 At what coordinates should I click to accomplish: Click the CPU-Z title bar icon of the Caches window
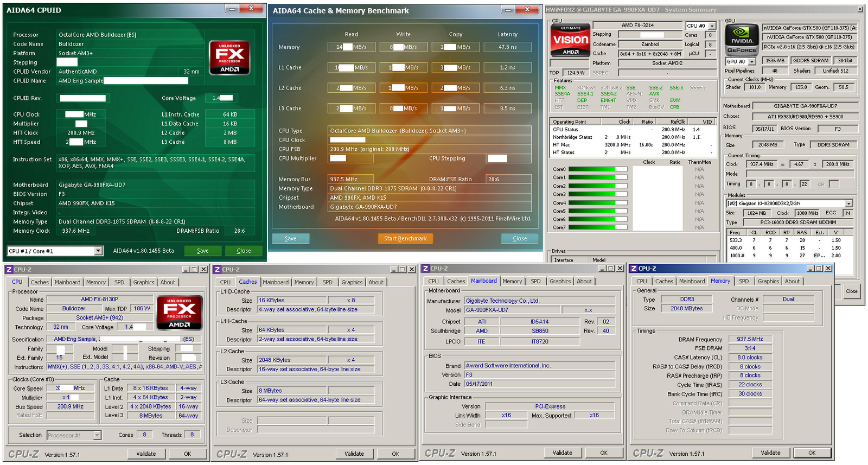point(217,270)
